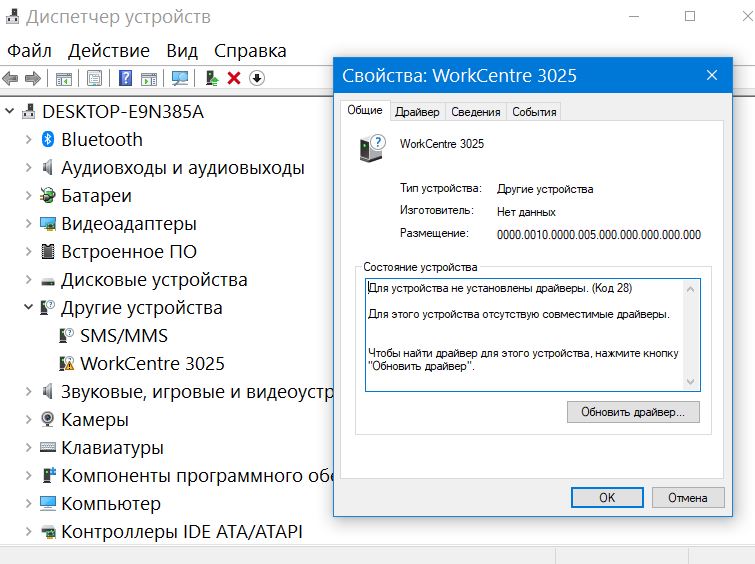Collapse the Другие устройства category

coord(28,307)
